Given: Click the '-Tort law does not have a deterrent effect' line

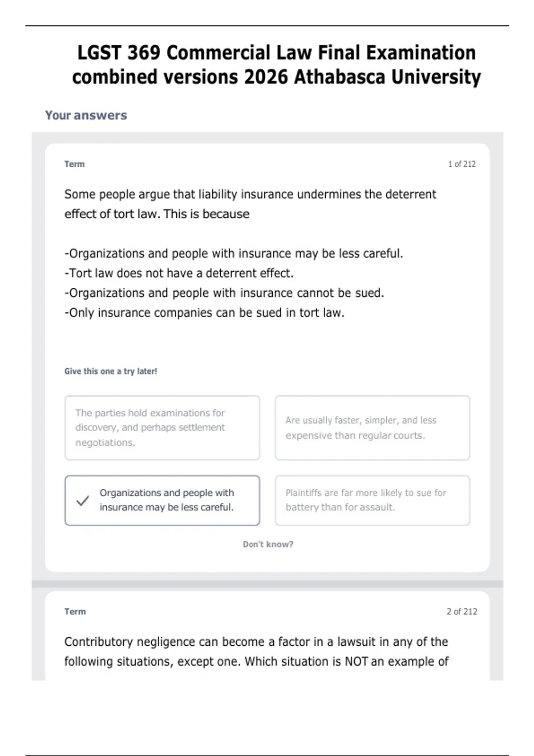Looking at the screenshot, I should [x=179, y=273].
